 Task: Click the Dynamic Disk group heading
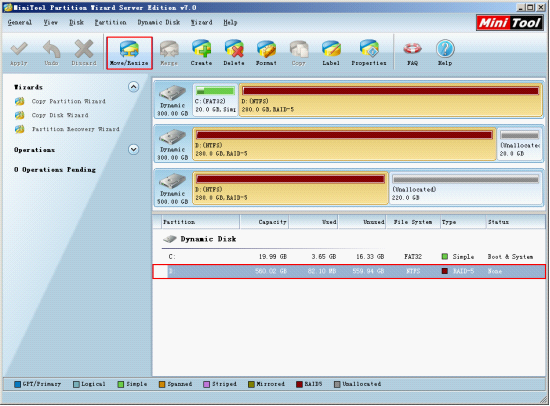pos(208,239)
